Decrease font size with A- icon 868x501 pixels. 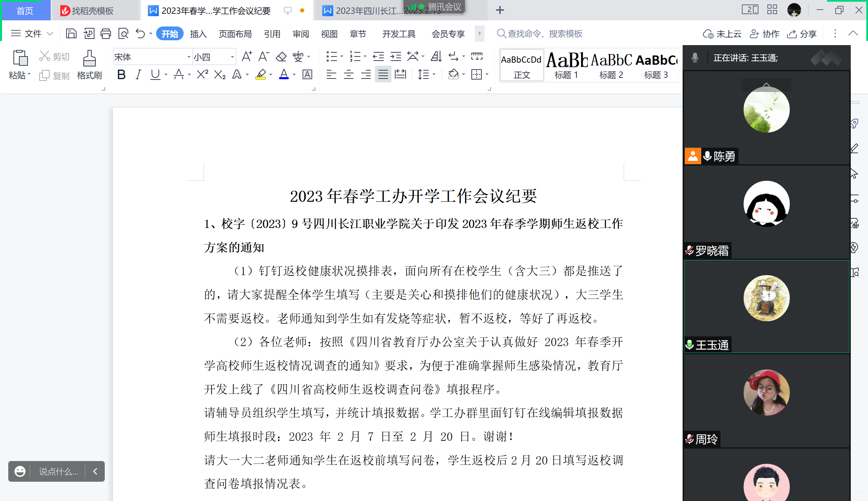[264, 56]
